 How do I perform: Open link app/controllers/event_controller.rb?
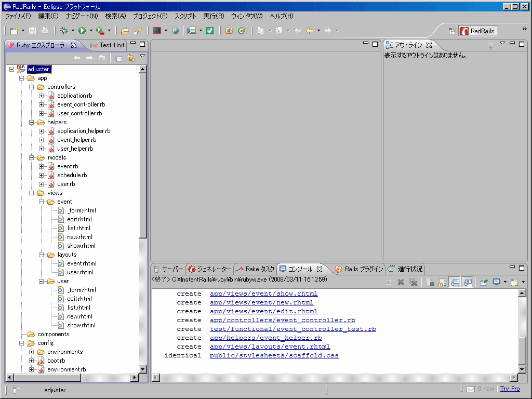click(x=282, y=320)
